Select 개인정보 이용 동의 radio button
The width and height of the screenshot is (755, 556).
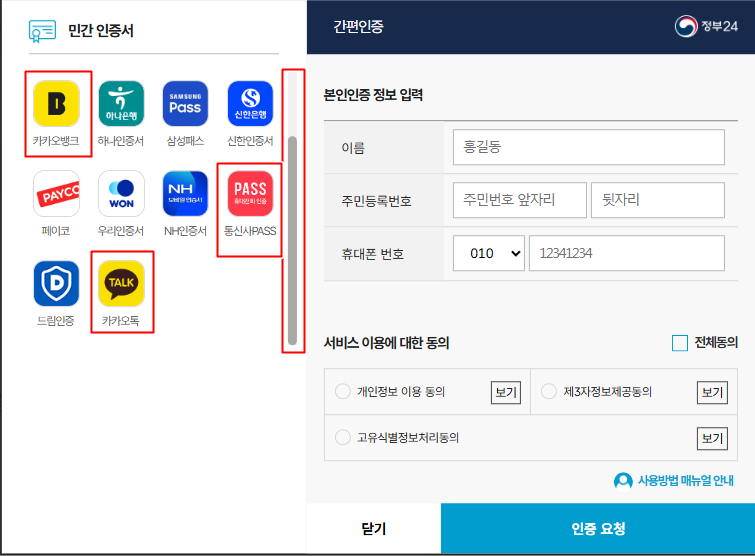(343, 391)
